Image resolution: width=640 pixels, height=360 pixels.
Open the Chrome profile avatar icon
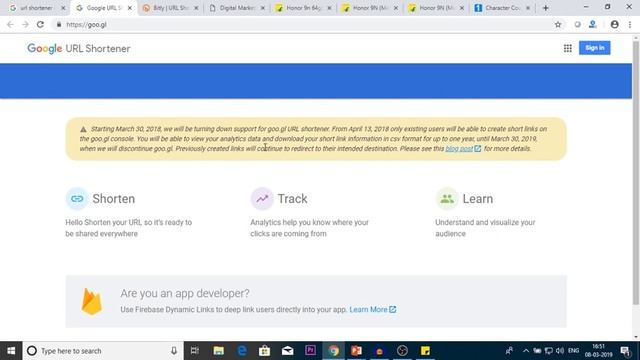(614, 24)
